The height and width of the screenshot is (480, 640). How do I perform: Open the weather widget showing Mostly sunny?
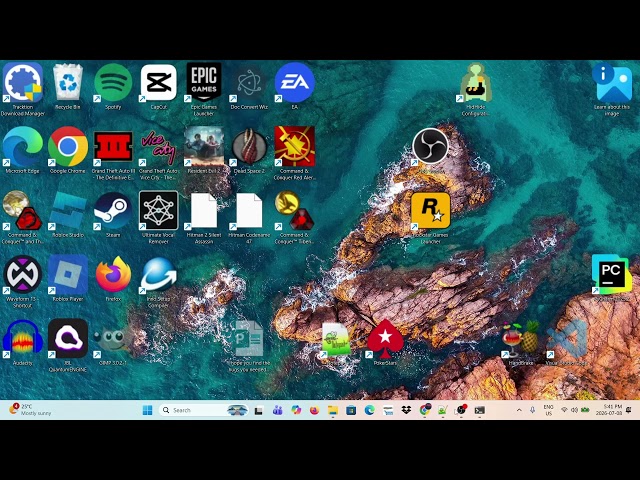(31, 409)
